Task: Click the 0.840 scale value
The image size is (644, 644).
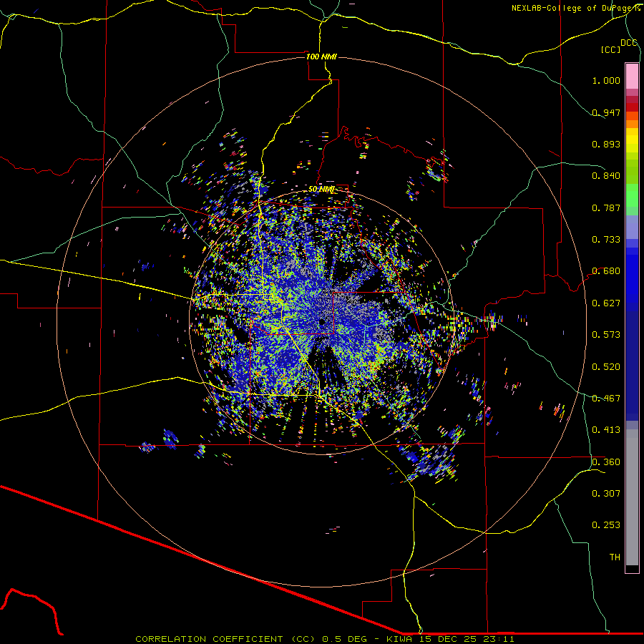Action: (606, 175)
